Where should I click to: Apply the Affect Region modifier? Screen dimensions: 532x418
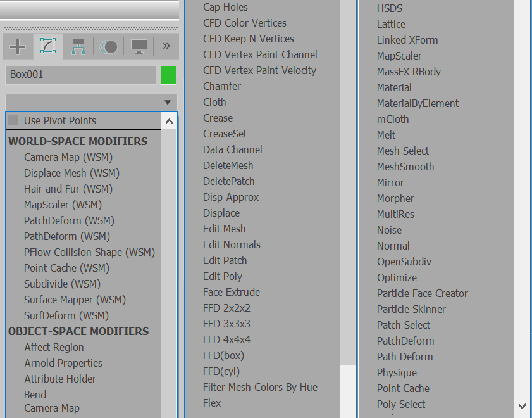[x=54, y=347]
